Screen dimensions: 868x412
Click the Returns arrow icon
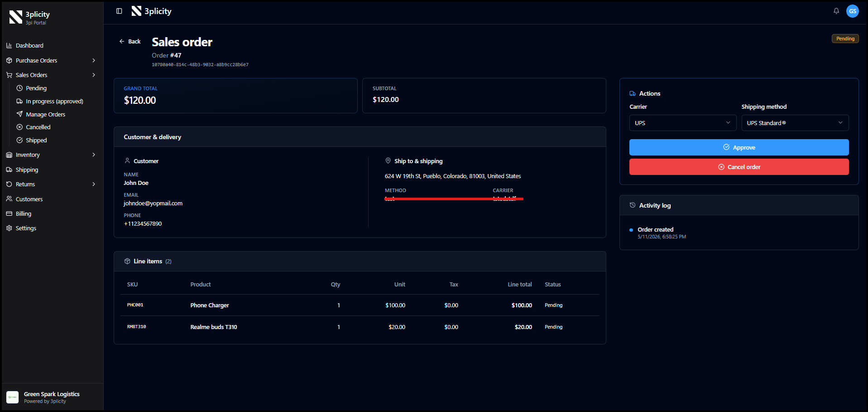coord(9,184)
